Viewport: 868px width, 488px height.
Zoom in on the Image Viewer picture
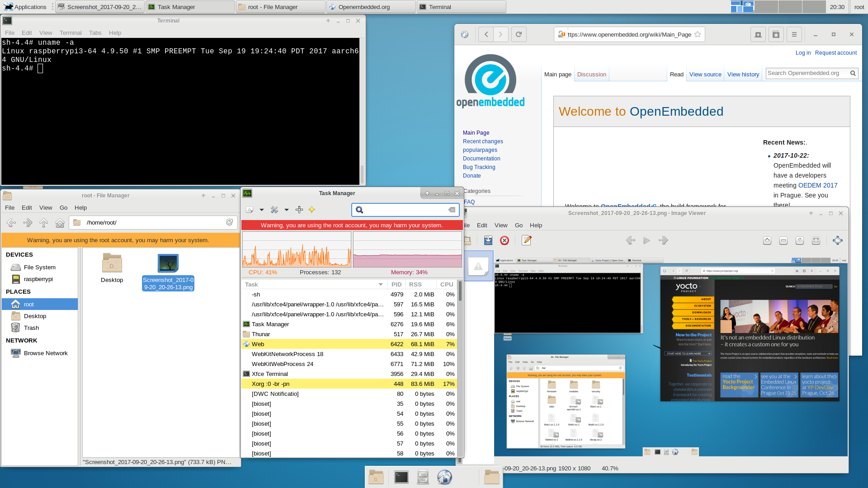click(x=767, y=240)
